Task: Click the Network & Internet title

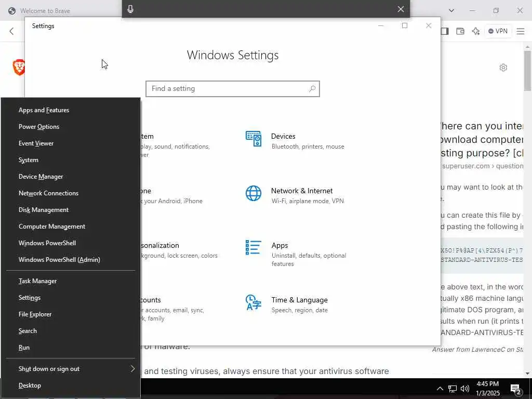Action: pos(302,191)
